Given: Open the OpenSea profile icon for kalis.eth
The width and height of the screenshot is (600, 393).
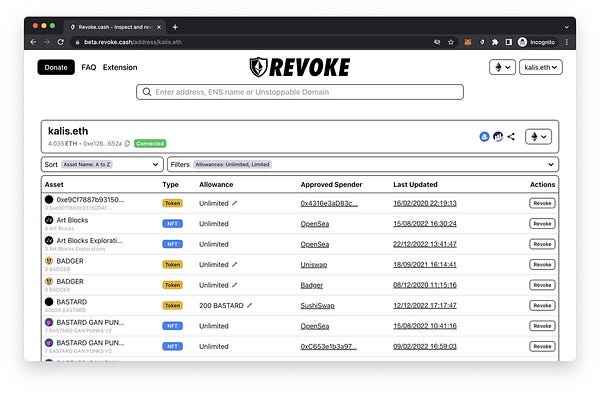Looking at the screenshot, I should [x=484, y=137].
